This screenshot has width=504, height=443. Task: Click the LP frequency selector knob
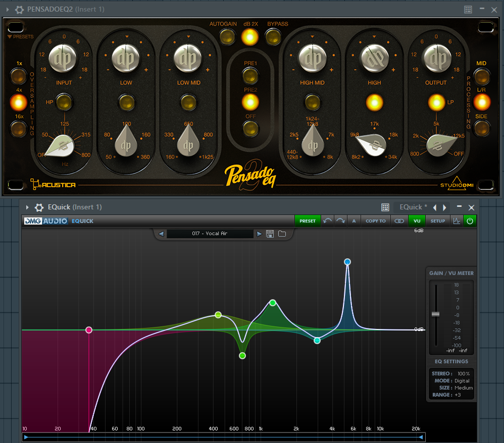point(440,145)
